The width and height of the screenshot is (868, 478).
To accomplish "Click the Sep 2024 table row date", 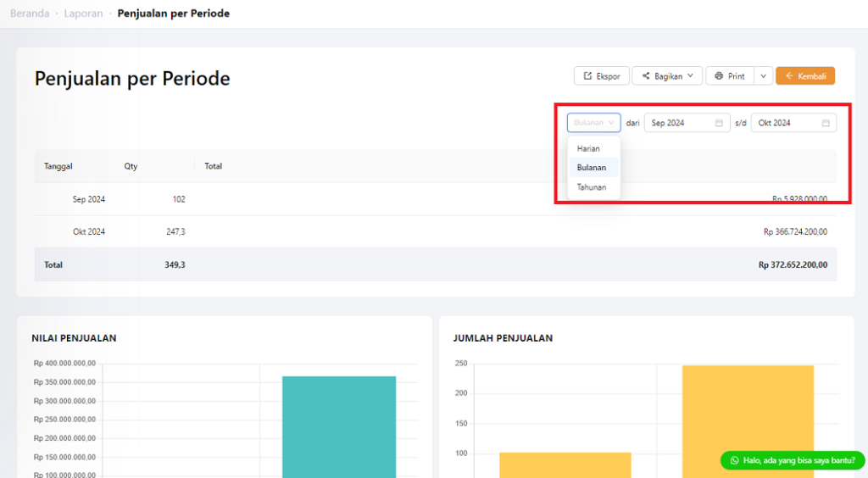I will (x=88, y=199).
